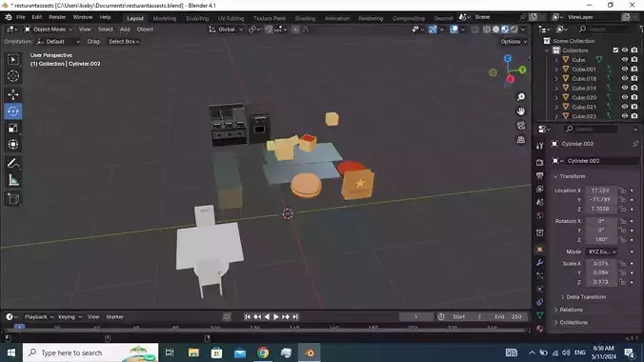This screenshot has width=644, height=362.
Task: Open the Material properties tab
Action: point(539,329)
